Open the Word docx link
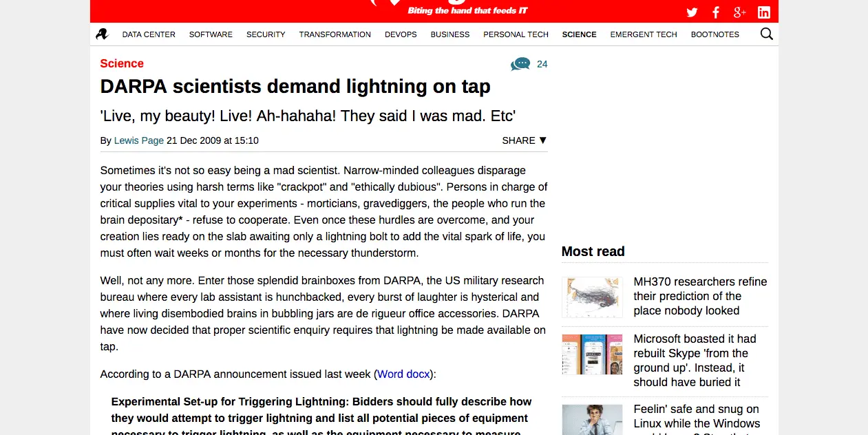The image size is (868, 435). 404,374
